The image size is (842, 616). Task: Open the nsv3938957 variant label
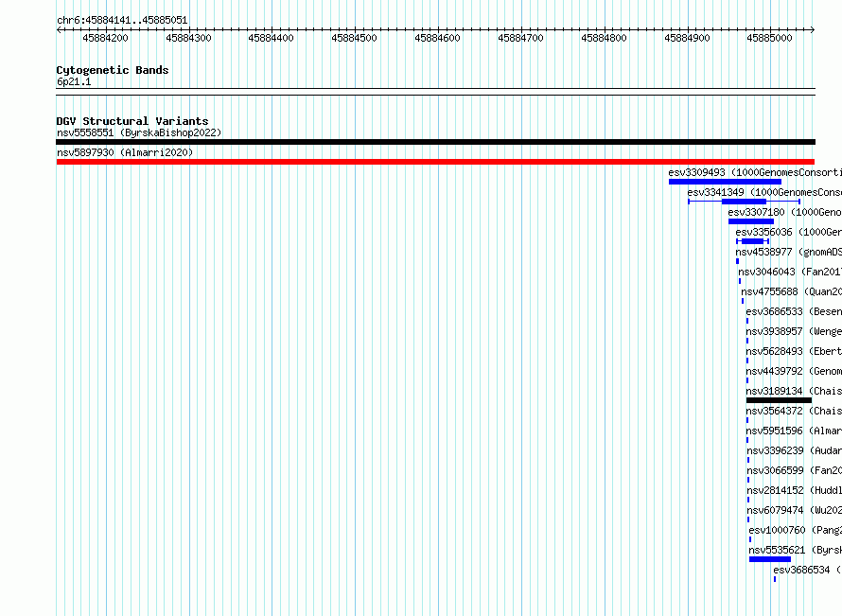794,331
